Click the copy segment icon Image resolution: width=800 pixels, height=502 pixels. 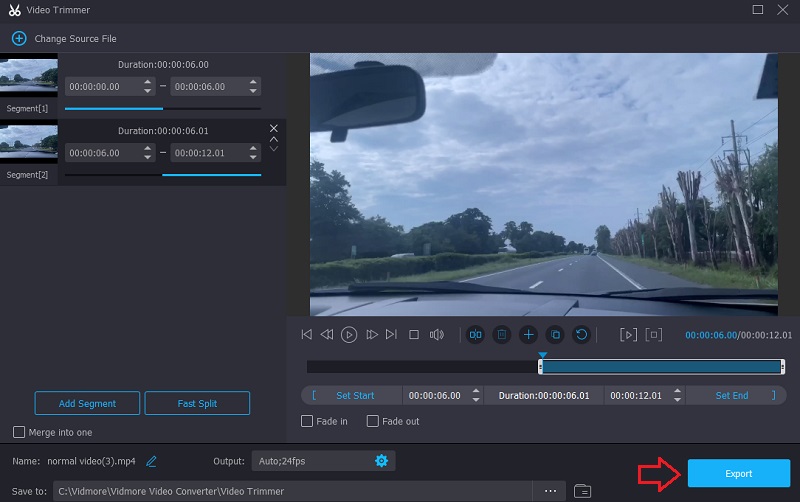(x=555, y=335)
